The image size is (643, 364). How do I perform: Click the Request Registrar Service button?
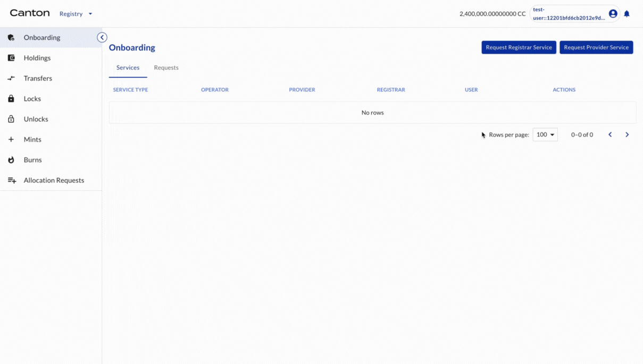[x=519, y=47]
